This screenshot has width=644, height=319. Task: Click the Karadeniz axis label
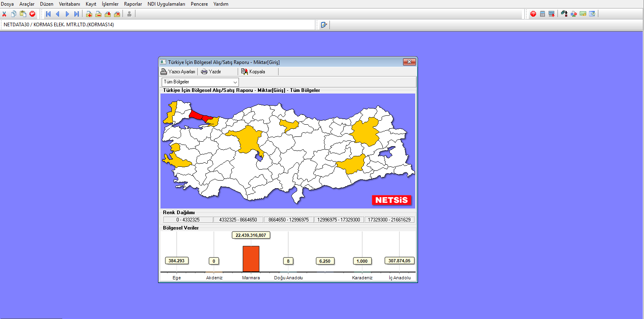pyautogui.click(x=362, y=278)
